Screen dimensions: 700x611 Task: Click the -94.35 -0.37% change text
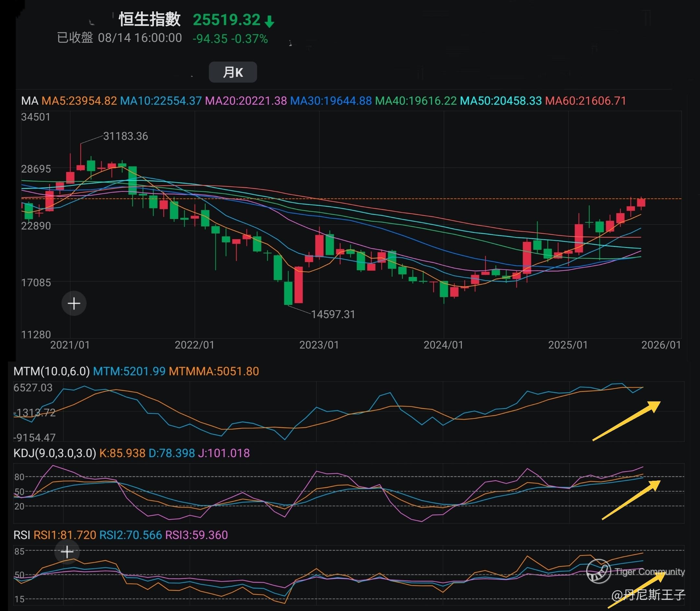click(230, 39)
